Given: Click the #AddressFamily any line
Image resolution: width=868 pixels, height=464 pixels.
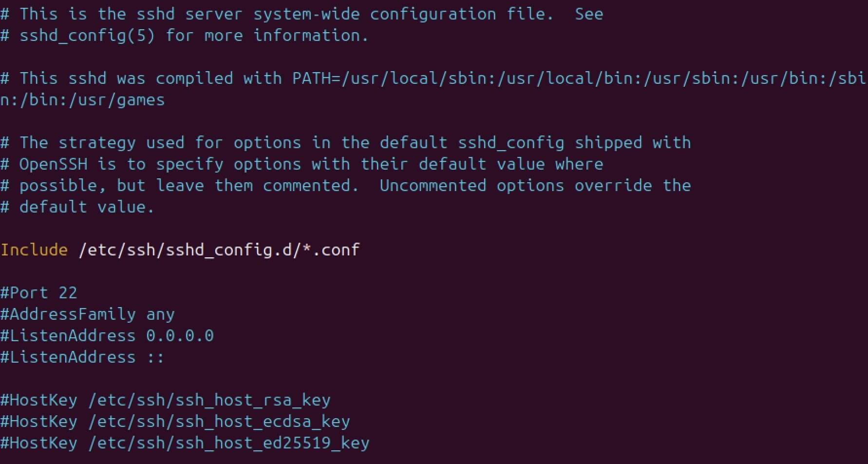Looking at the screenshot, I should click(x=87, y=314).
